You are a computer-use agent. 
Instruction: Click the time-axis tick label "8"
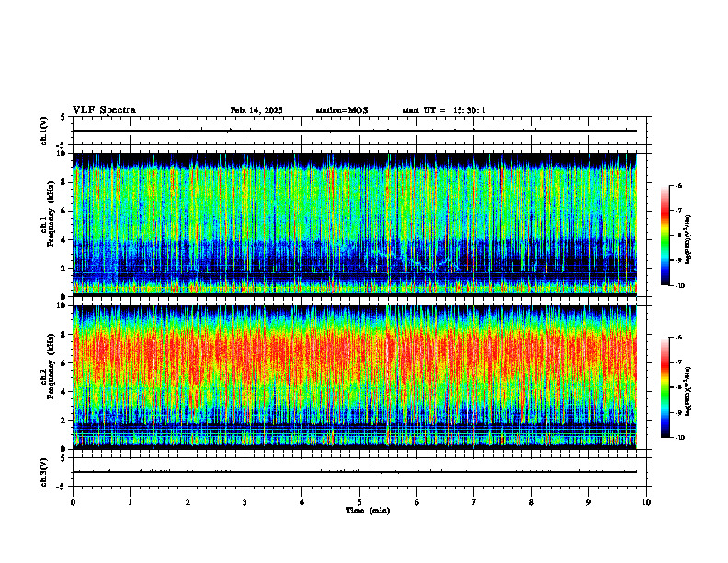(x=531, y=502)
